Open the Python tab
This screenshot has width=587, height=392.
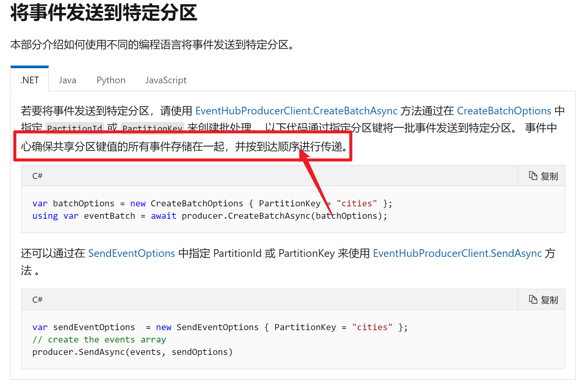(111, 80)
